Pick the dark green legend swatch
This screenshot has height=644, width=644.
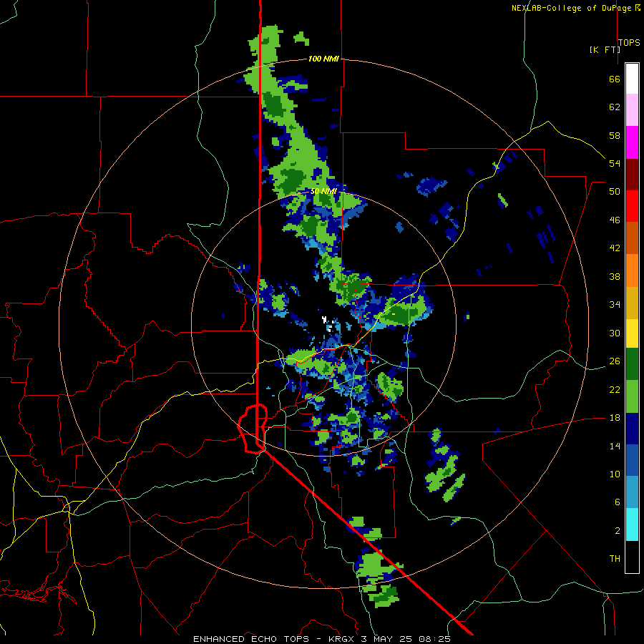(632, 364)
